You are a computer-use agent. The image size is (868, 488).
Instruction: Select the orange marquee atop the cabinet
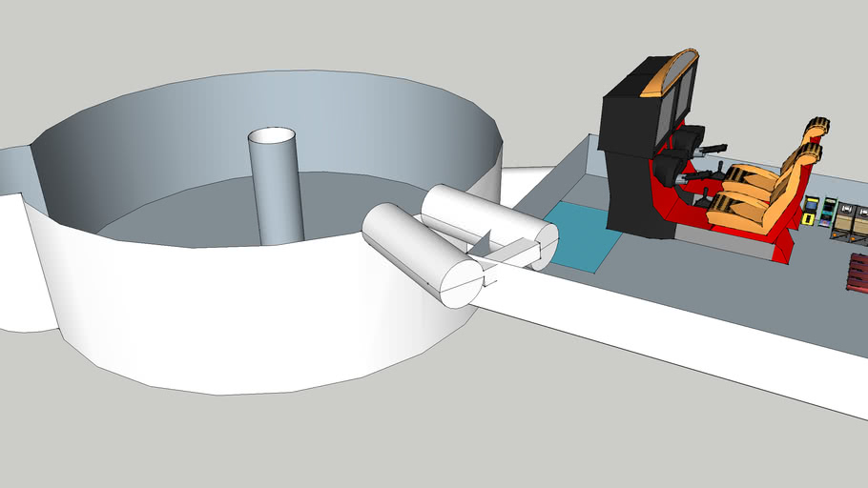(670, 71)
